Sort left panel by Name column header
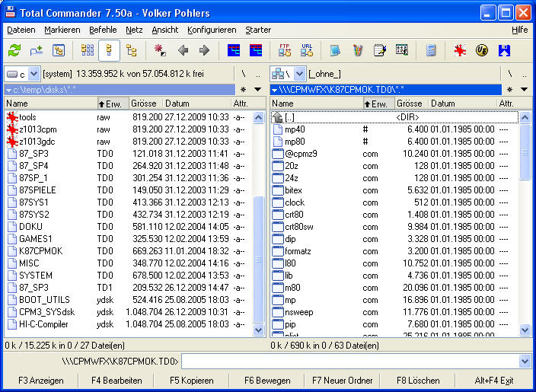This screenshot has width=536, height=392. point(51,104)
